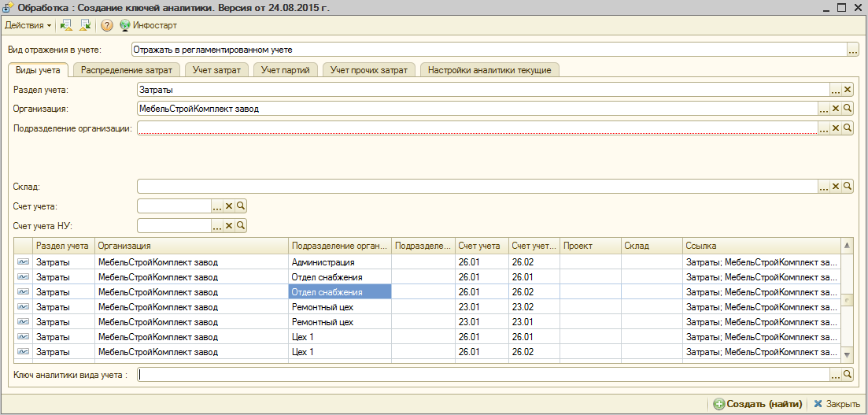Clear the Склад field with X icon
Image resolution: width=868 pixels, height=415 pixels.
point(836,187)
